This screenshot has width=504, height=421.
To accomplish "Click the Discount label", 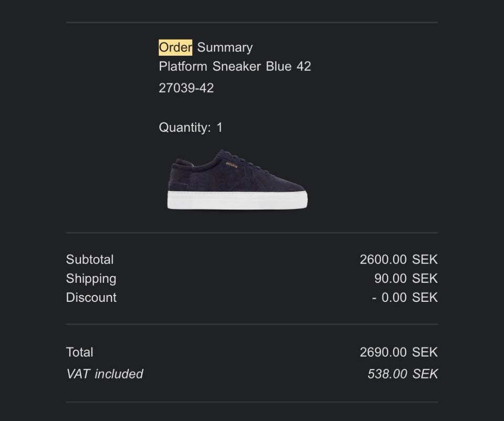I will pyautogui.click(x=91, y=298).
